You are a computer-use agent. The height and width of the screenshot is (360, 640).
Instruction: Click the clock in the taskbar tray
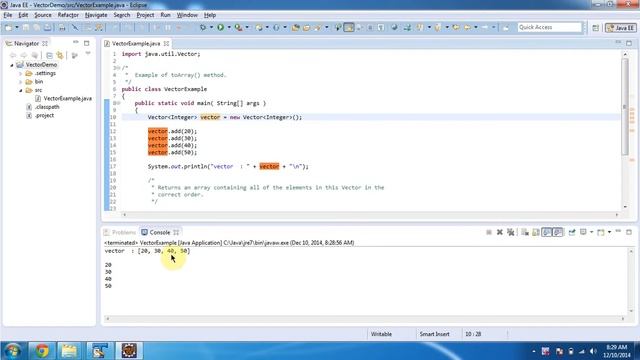(616, 351)
